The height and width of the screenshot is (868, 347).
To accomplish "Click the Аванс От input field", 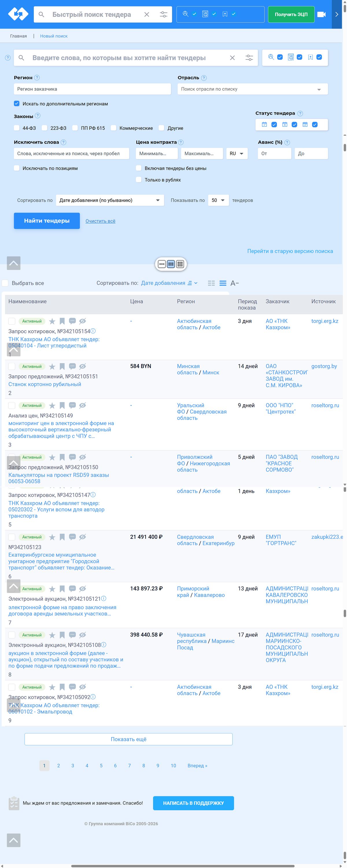I will (x=274, y=153).
